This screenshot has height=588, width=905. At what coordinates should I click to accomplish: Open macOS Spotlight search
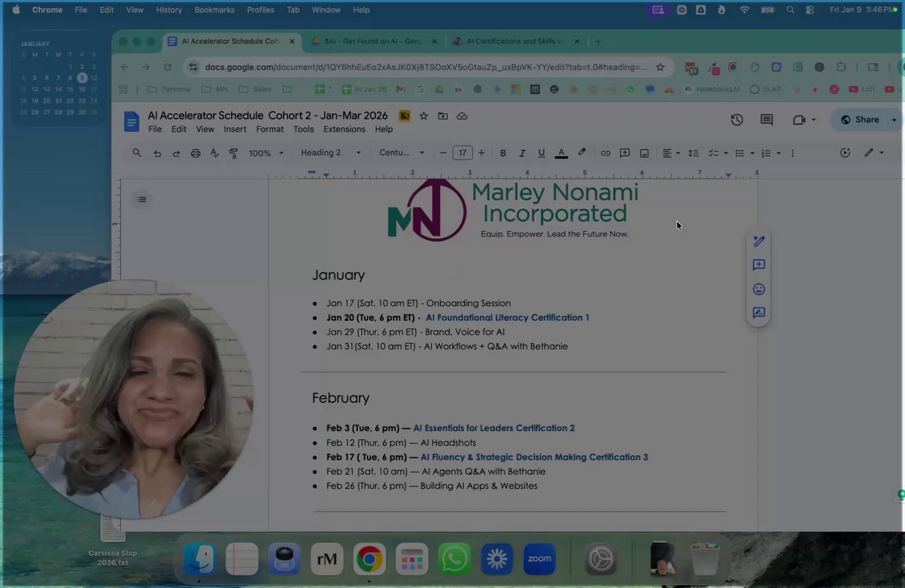tap(790, 10)
